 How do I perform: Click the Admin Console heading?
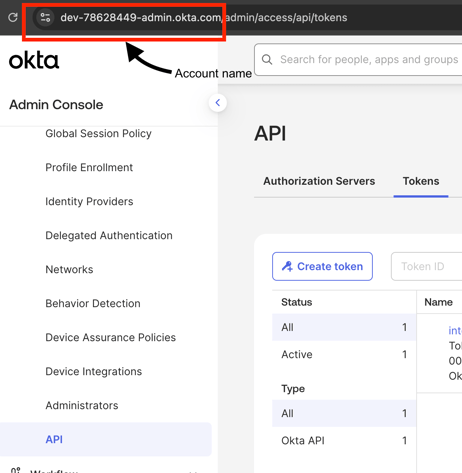tap(56, 105)
